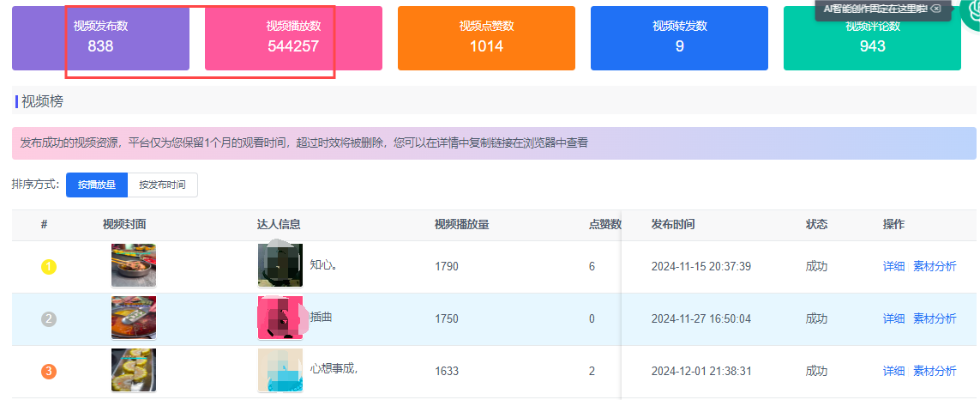Open 素材分析 for the 1790-plays video
Screen dimensions: 980x400
935,267
